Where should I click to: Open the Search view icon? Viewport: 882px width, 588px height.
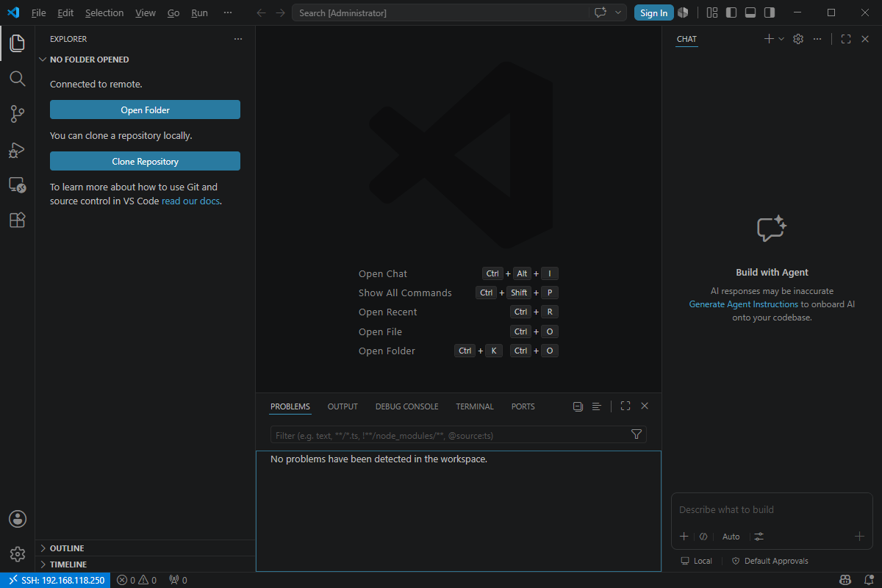click(x=17, y=79)
